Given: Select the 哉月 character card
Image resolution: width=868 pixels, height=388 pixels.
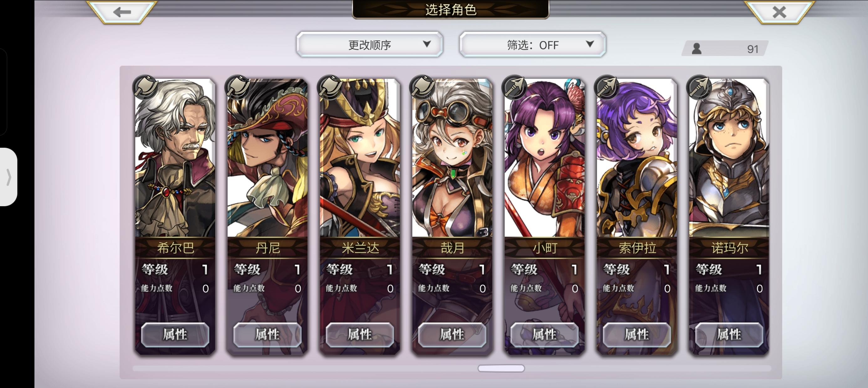Looking at the screenshot, I should point(452,216).
